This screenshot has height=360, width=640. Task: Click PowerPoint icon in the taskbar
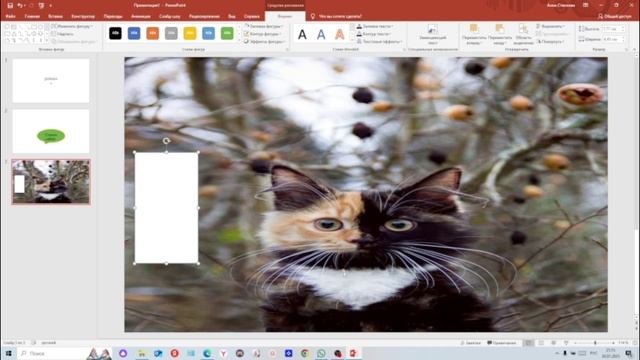(x=353, y=353)
